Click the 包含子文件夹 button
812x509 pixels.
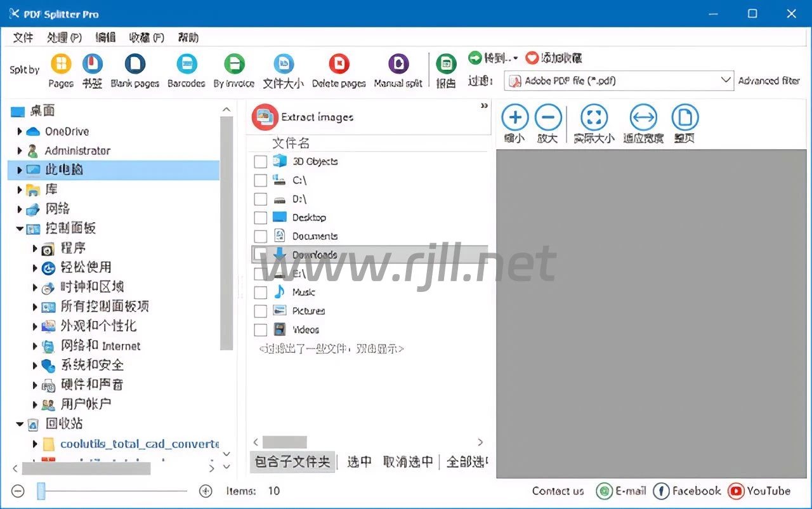pyautogui.click(x=292, y=461)
